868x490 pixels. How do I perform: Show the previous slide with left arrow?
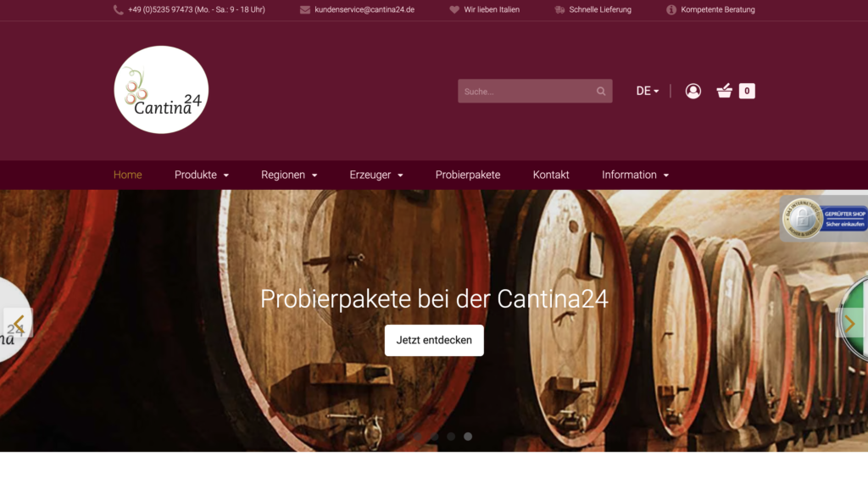pyautogui.click(x=19, y=323)
